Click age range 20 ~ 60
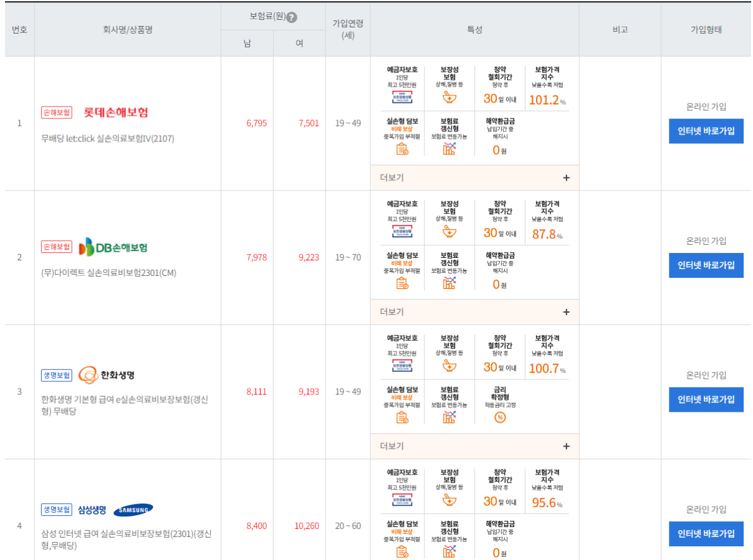Image resolution: width=753 pixels, height=560 pixels. point(348,526)
